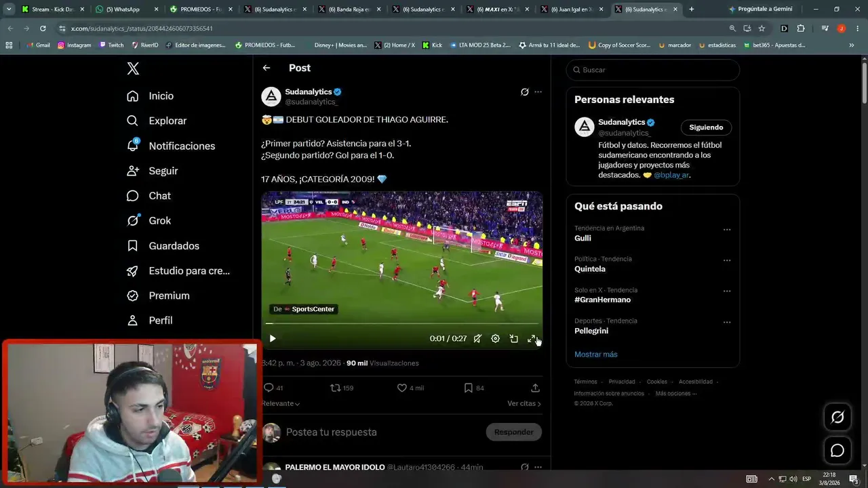Seek along the video progress bar
Viewport: 868px width, 488px height.
tap(402, 324)
